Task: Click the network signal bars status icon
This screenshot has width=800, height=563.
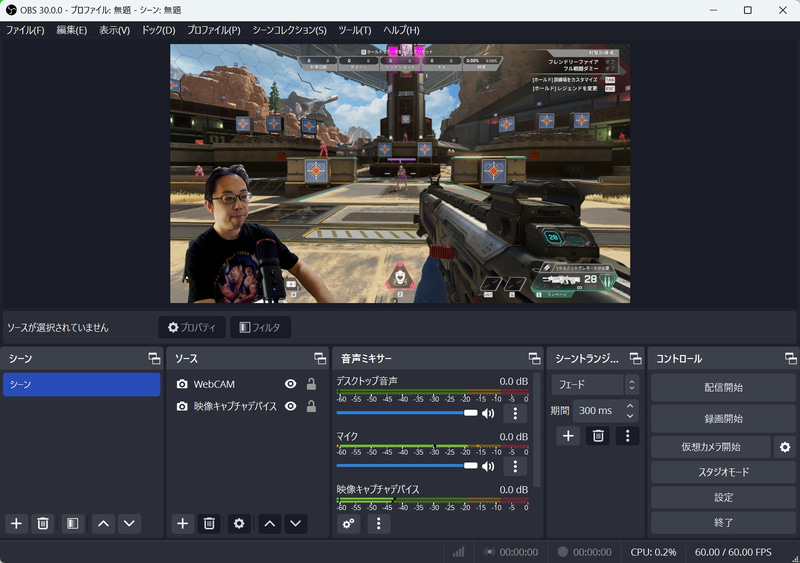Action: click(x=459, y=552)
